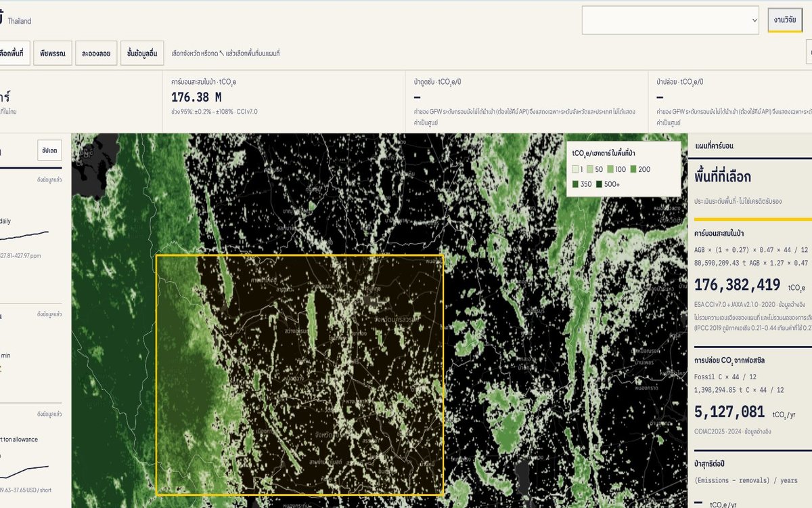The height and width of the screenshot is (508, 812).
Task: Click inside the yellow selection rectangle on map
Action: [300, 375]
